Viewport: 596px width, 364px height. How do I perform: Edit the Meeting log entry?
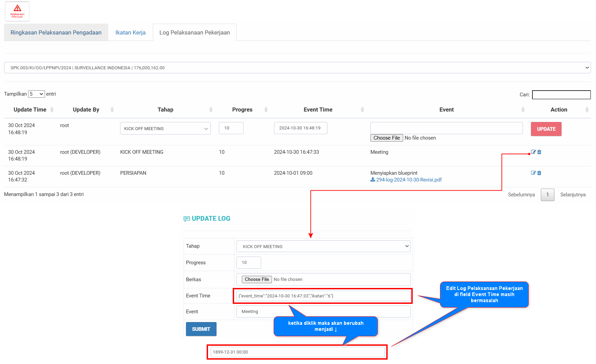click(x=533, y=152)
